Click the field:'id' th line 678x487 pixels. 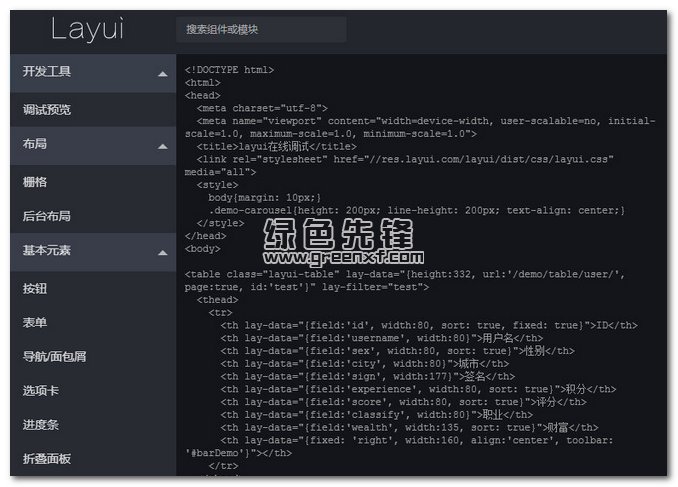(x=429, y=325)
